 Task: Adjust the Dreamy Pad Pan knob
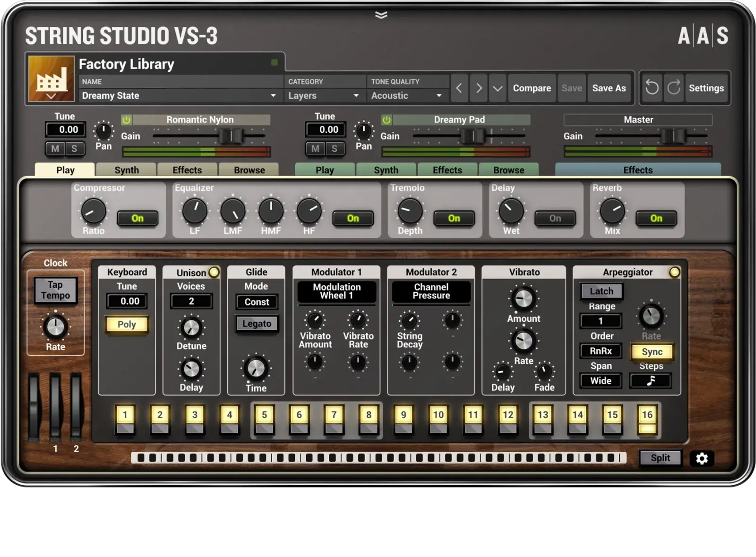[364, 131]
